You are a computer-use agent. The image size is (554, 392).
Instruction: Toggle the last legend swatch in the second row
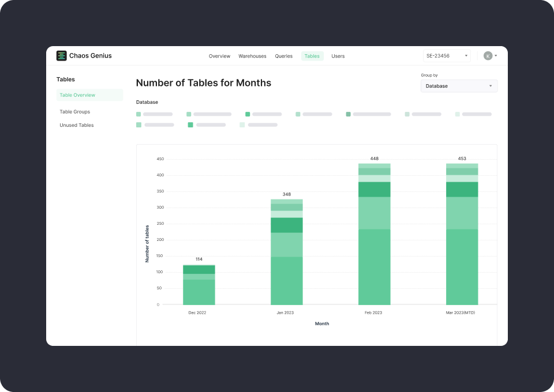click(242, 125)
